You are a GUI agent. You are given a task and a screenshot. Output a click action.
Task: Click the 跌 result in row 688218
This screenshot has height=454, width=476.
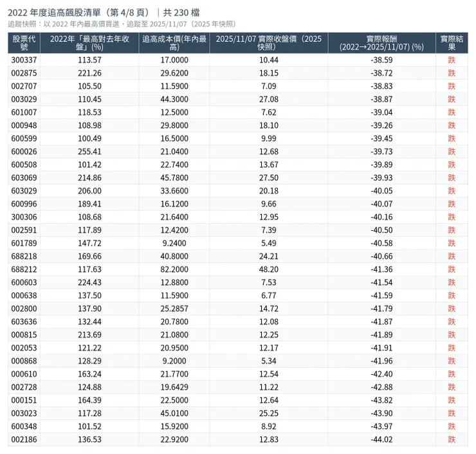coord(452,256)
